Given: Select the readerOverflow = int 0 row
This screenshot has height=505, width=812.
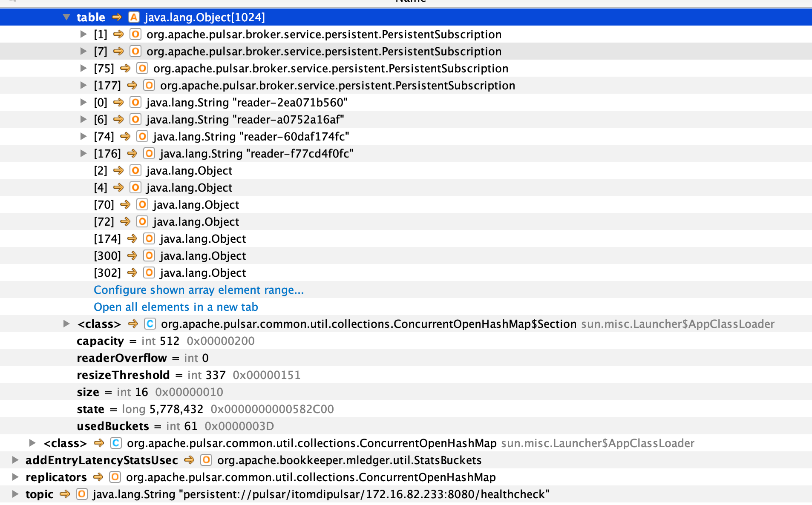Looking at the screenshot, I should click(x=406, y=358).
